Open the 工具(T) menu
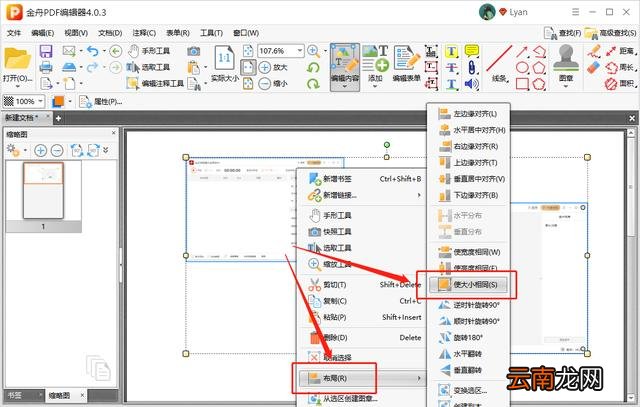The height and width of the screenshot is (407, 640). 211,33
